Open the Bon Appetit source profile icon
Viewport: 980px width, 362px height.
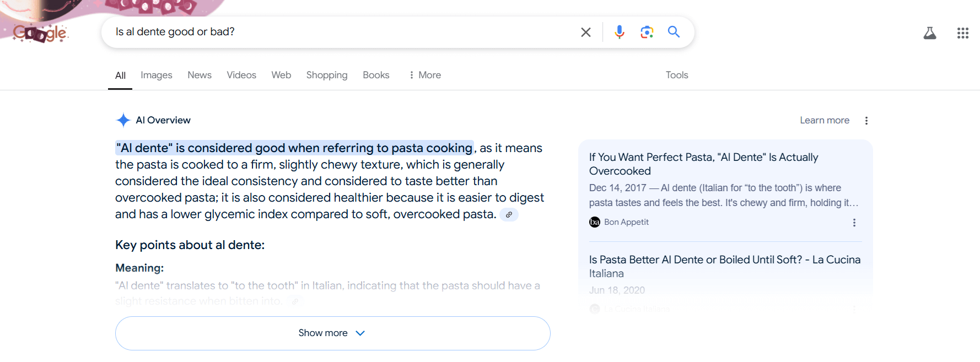click(x=594, y=221)
